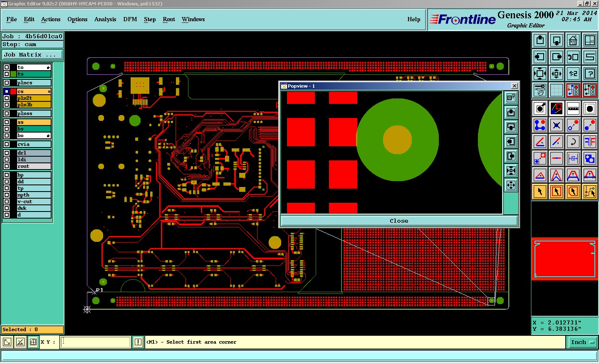Open the Job Matrix selector
The image size is (599, 364).
[32, 55]
